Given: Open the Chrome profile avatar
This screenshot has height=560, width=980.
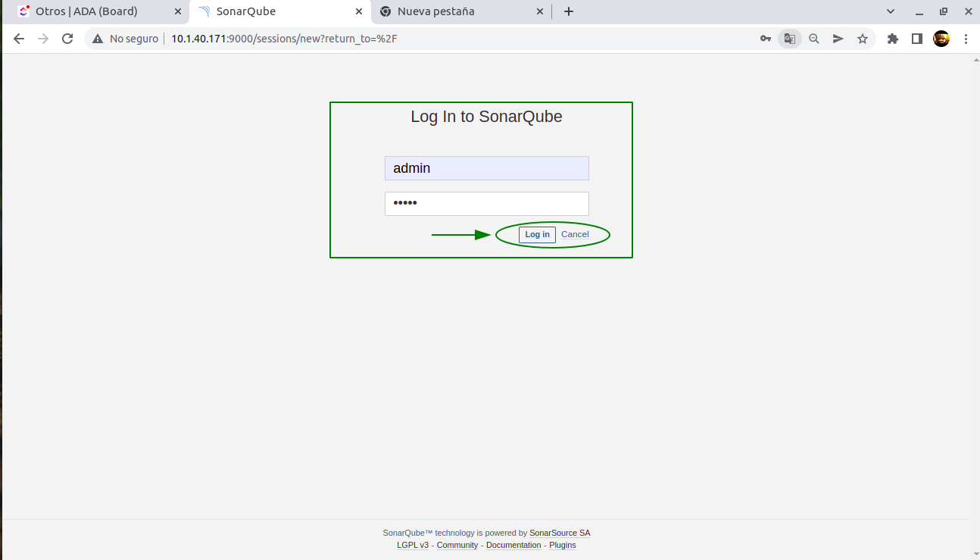Looking at the screenshot, I should (941, 39).
